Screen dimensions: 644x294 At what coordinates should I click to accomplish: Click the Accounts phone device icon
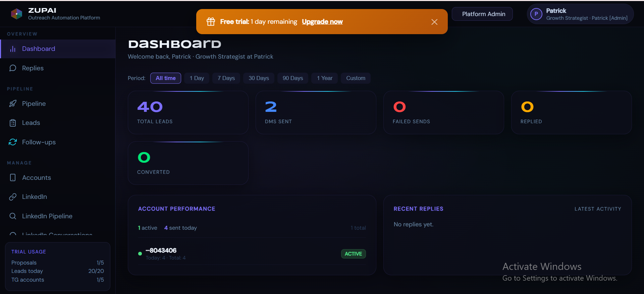[x=13, y=177]
